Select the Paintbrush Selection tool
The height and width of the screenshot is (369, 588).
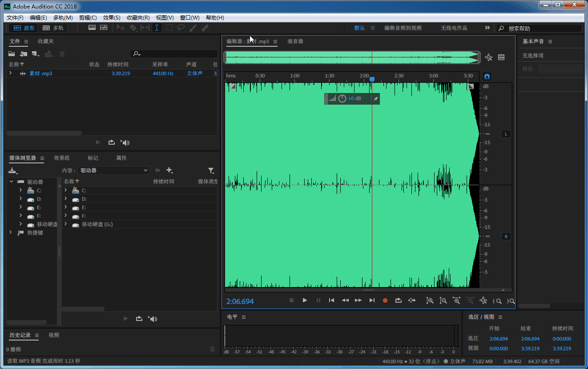point(193,28)
